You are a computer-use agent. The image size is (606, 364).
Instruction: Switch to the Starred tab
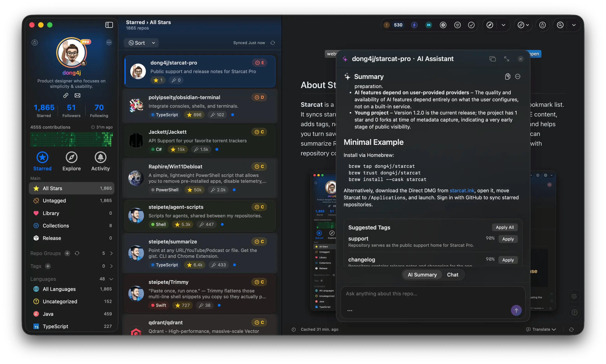[42, 161]
